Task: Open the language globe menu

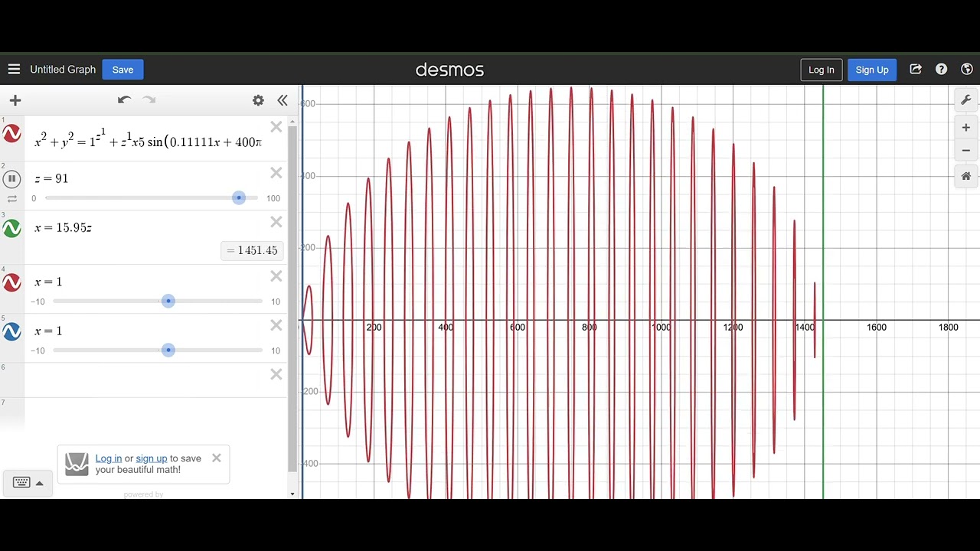Action: point(967,70)
